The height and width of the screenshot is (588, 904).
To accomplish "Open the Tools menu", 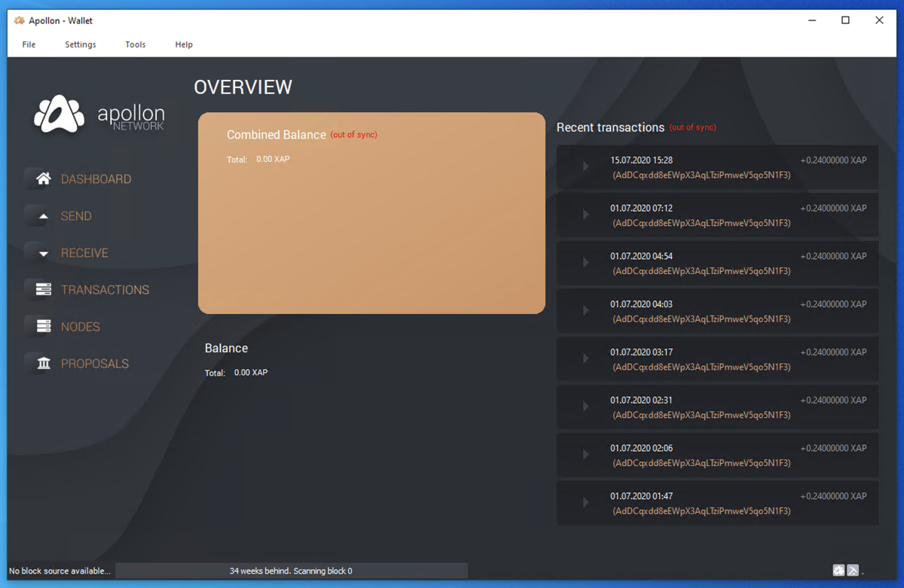I will 136,44.
